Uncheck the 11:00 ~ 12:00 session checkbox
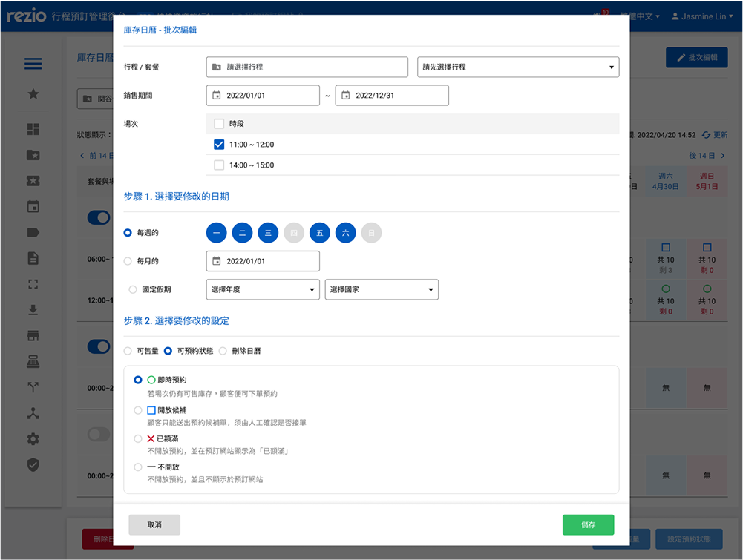743x560 pixels. (219, 145)
